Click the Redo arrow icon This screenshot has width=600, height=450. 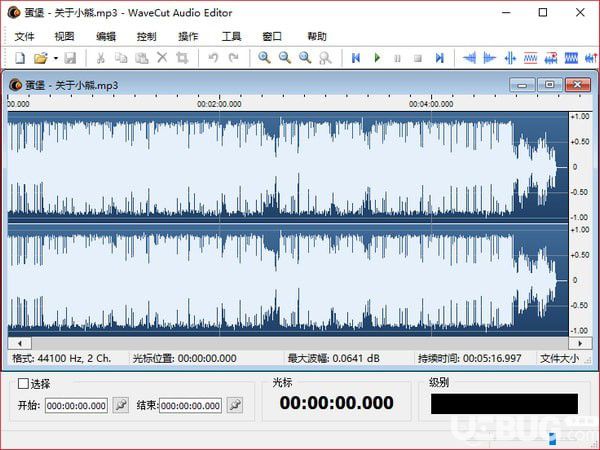(233, 58)
